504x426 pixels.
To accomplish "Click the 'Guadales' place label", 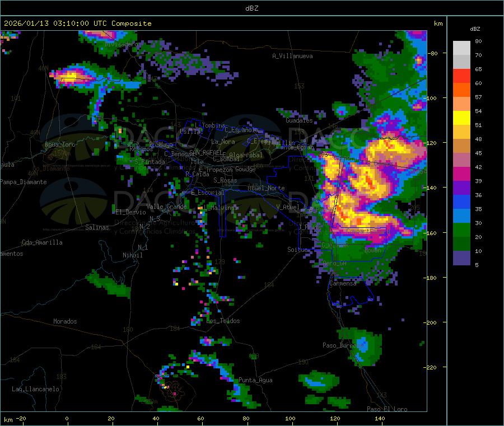I will point(299,120).
